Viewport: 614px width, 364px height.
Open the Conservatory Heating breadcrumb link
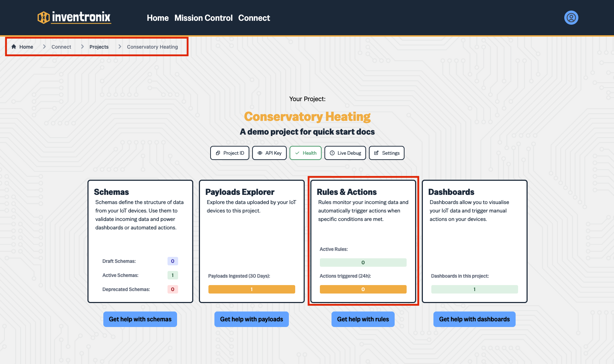[x=152, y=47]
